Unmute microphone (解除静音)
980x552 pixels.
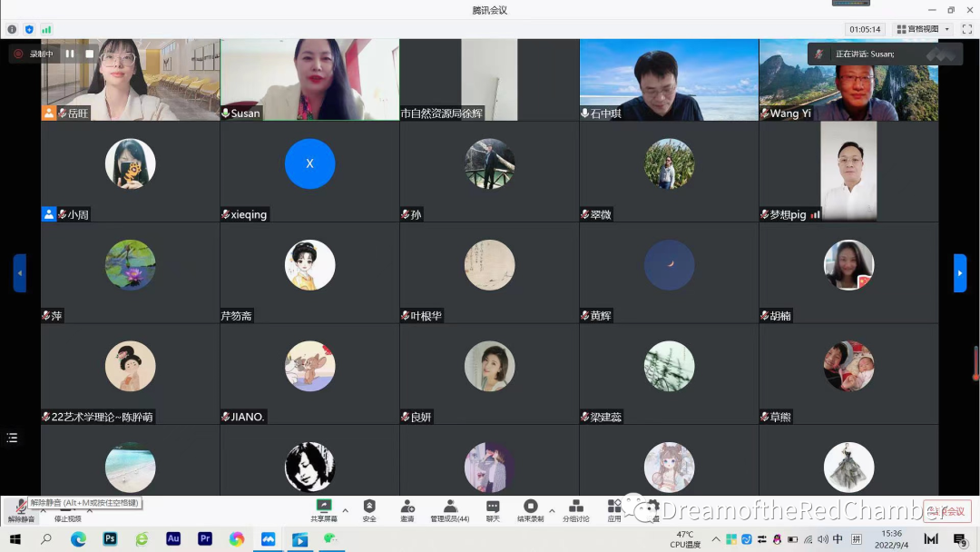pyautogui.click(x=21, y=509)
